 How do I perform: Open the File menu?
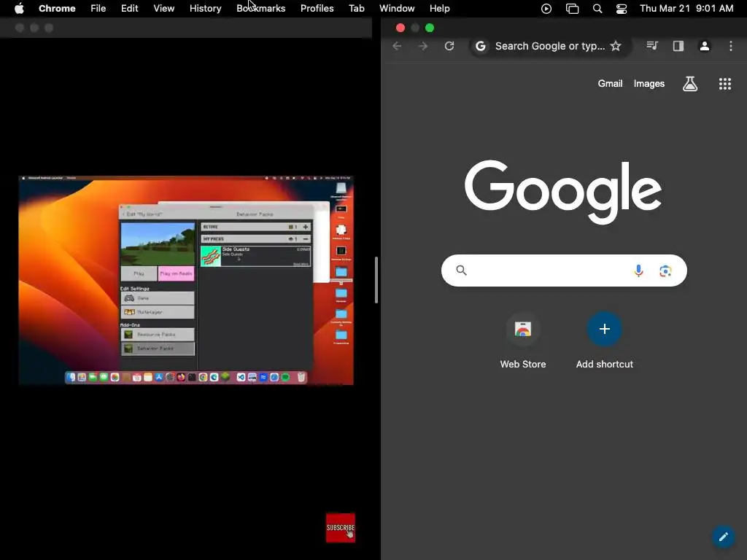coord(98,8)
